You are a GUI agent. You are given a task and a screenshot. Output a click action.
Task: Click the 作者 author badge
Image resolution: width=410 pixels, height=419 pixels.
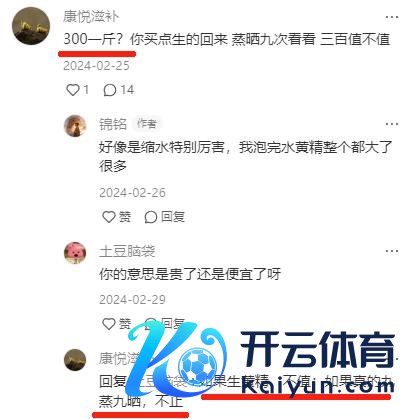click(147, 124)
